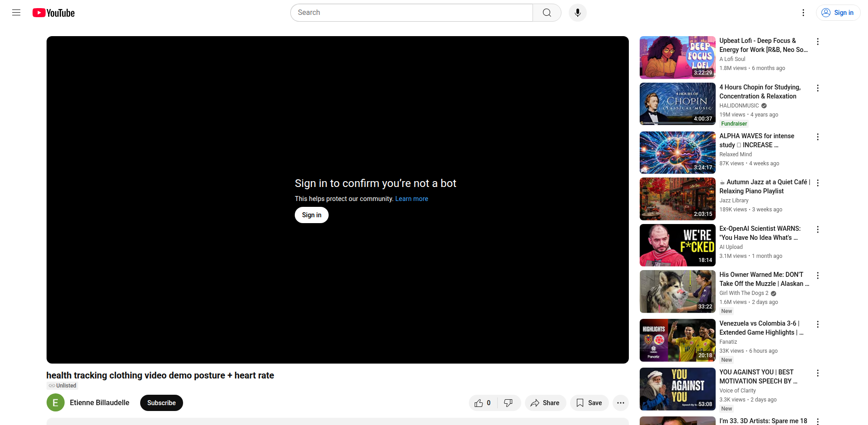868x425 pixels.
Task: Open the settings three-dot menu in header
Action: pos(803,13)
